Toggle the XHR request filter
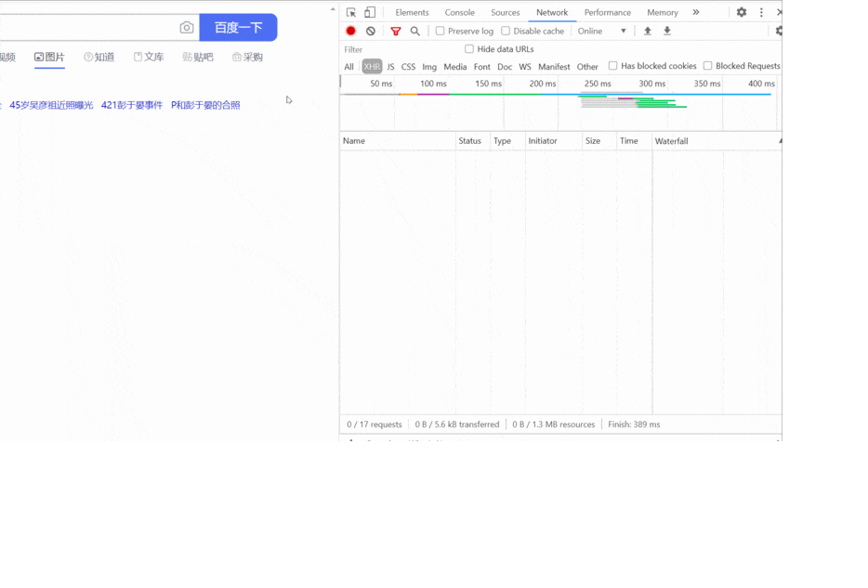The image size is (868, 588). [372, 66]
